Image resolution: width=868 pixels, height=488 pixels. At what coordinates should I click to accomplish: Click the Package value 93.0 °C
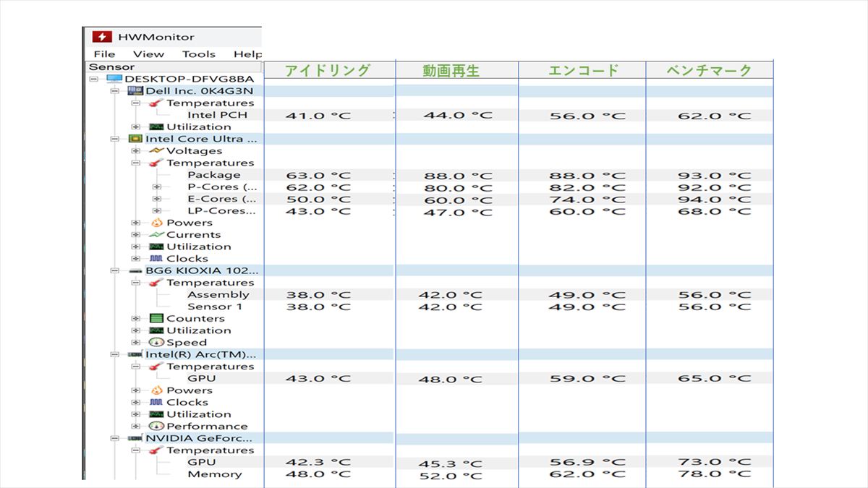(x=715, y=176)
